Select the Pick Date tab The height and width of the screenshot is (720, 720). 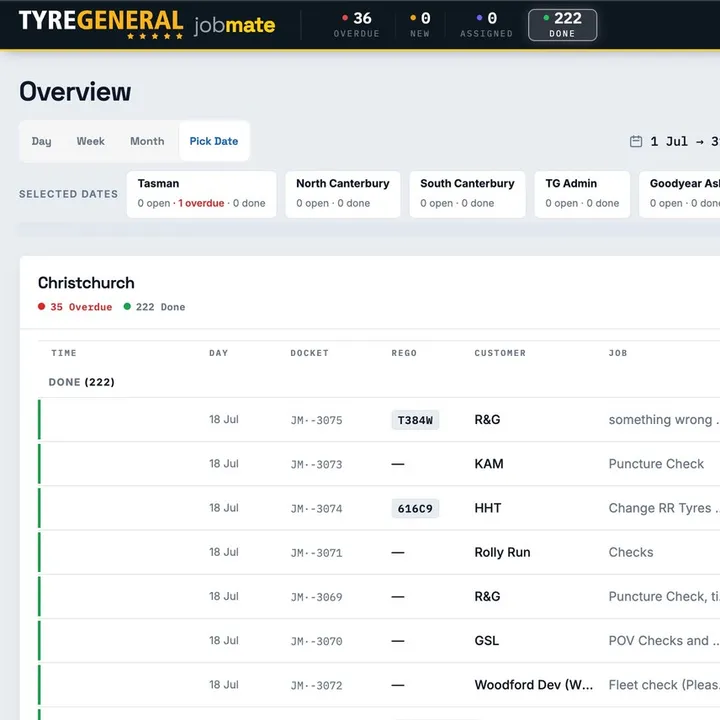pos(214,141)
